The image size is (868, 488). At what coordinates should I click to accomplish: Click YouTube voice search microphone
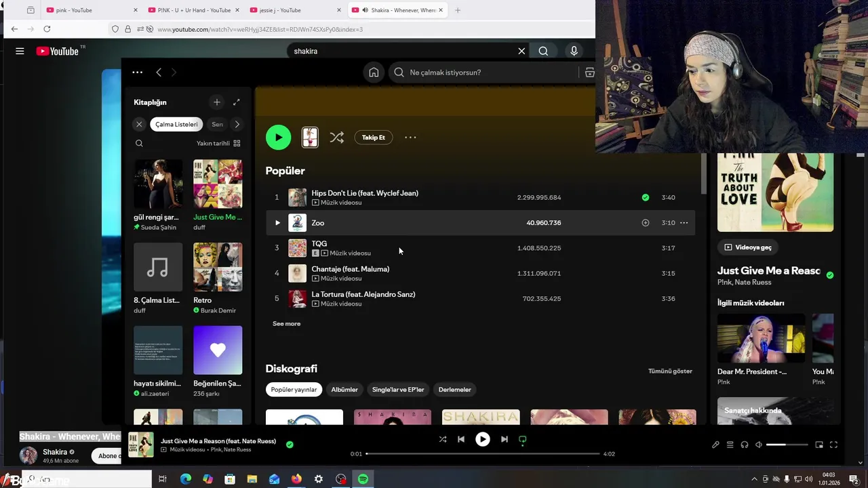(x=574, y=51)
